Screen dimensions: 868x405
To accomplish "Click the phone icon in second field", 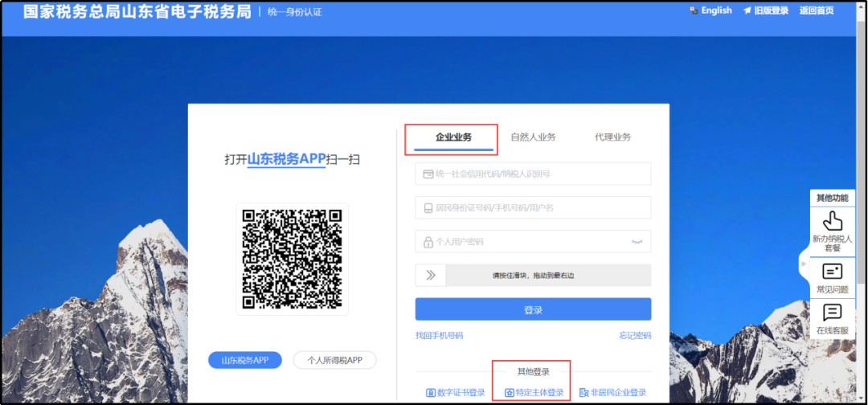I will tap(428, 208).
